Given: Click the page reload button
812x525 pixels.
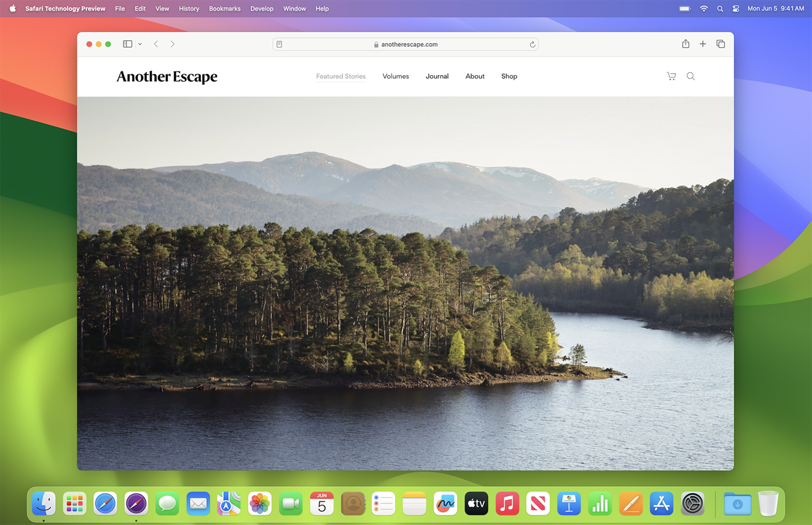Looking at the screenshot, I should (532, 44).
